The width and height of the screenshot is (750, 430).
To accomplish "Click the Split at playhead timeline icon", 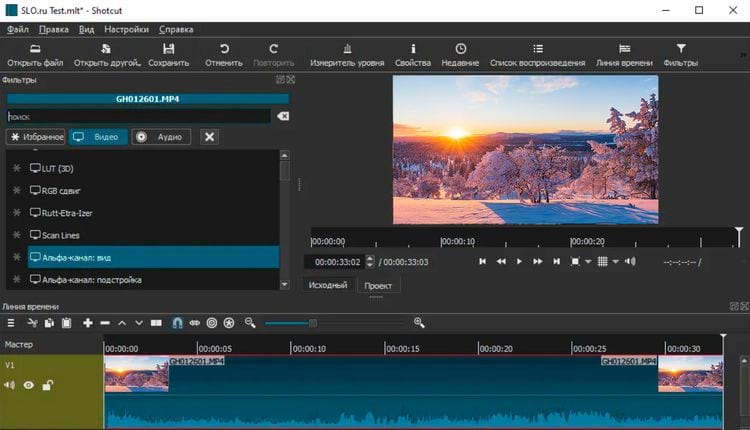I will click(156, 323).
